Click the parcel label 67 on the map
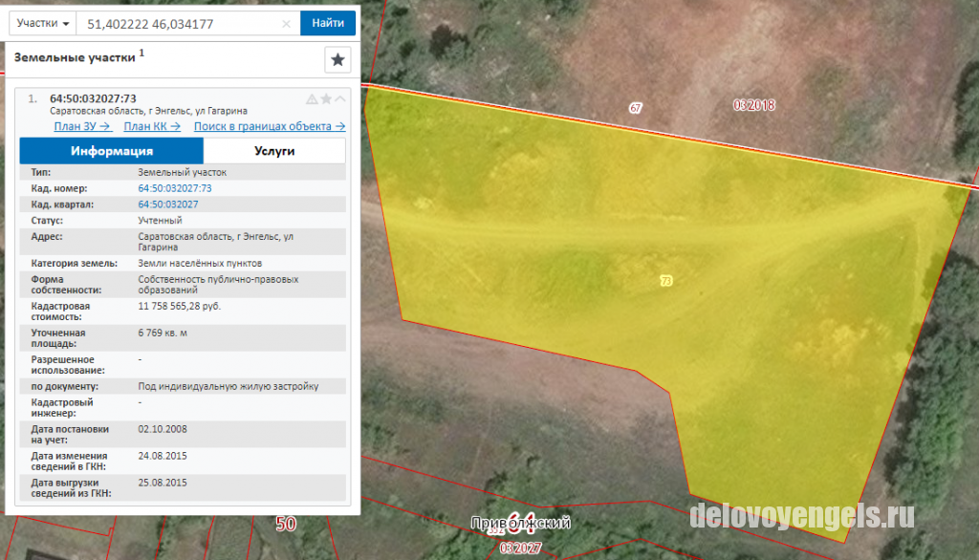 (x=636, y=108)
